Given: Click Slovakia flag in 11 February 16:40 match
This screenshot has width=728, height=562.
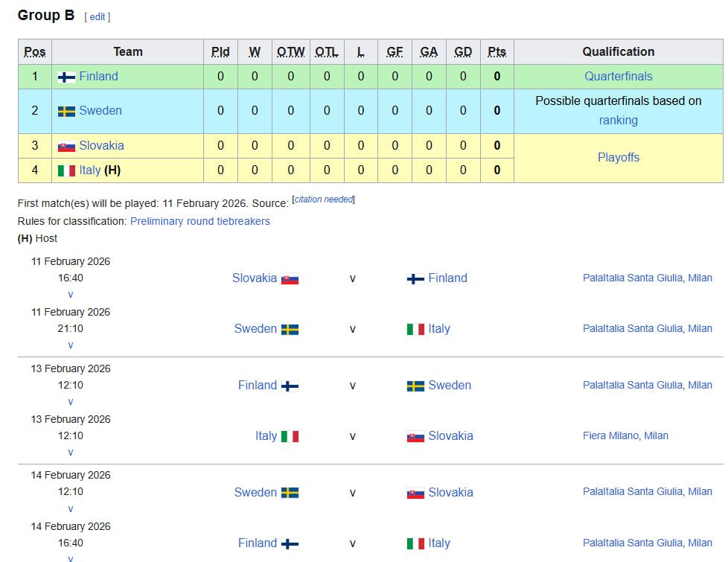Looking at the screenshot, I should pyautogui.click(x=290, y=279).
